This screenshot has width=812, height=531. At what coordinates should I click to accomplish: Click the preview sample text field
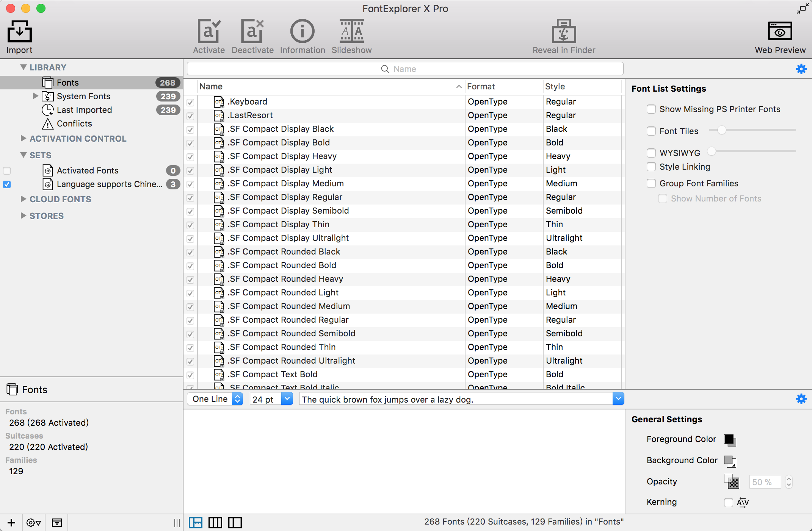(x=456, y=399)
